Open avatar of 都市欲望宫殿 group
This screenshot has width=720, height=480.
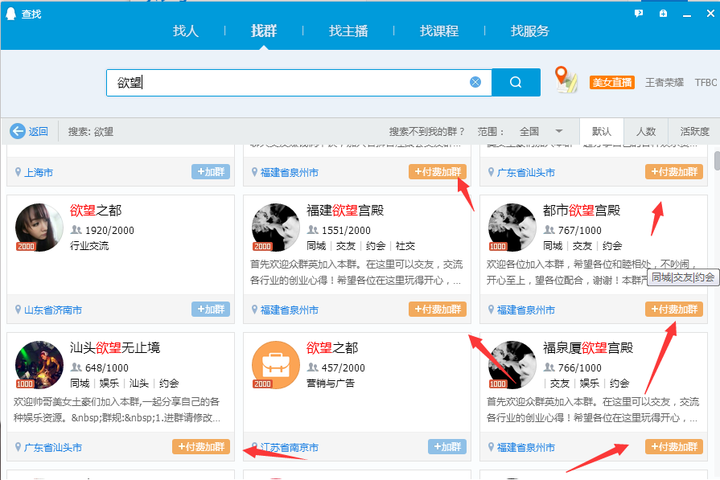(x=512, y=227)
